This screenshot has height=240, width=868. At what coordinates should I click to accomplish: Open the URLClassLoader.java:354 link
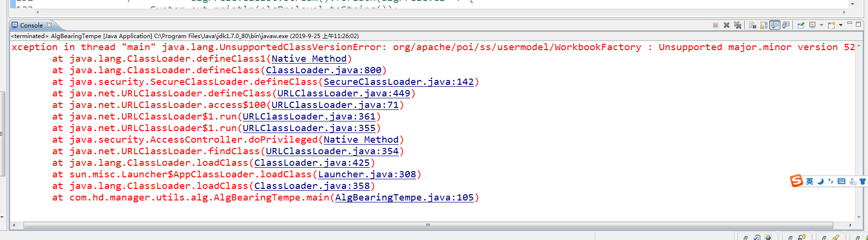coord(332,151)
